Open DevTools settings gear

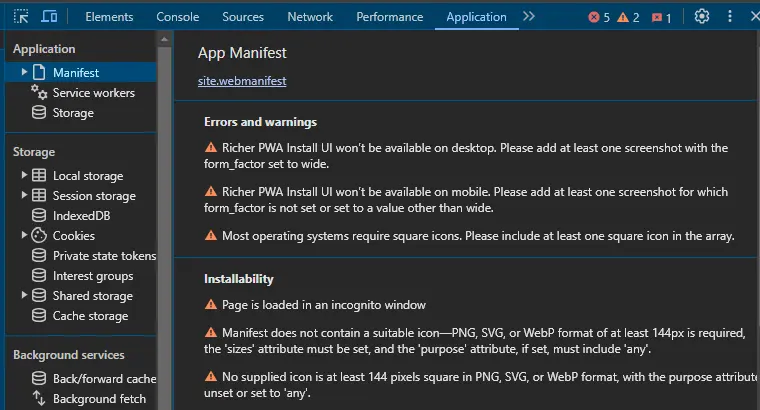(x=701, y=16)
